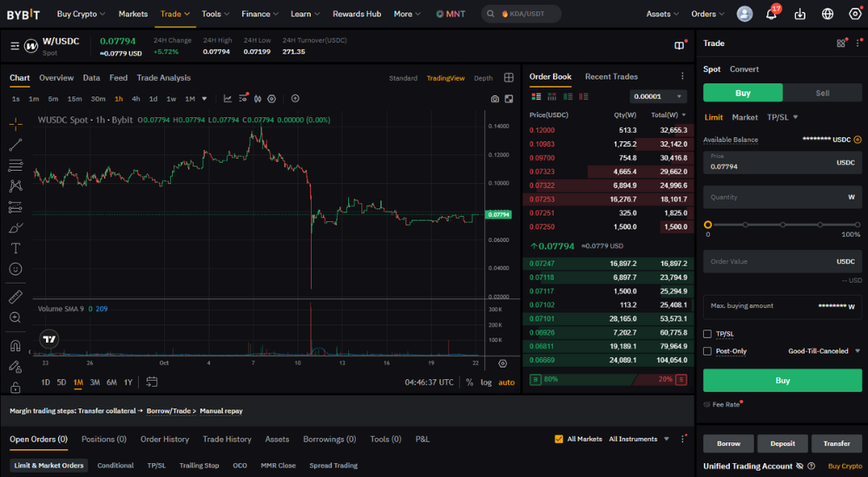Open order book precision dropdown 0.00001

(x=658, y=96)
